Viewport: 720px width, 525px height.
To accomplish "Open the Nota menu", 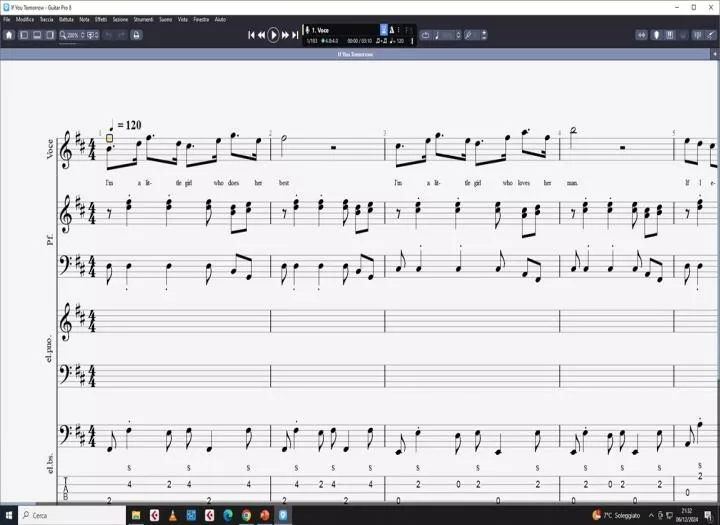I will [84, 19].
